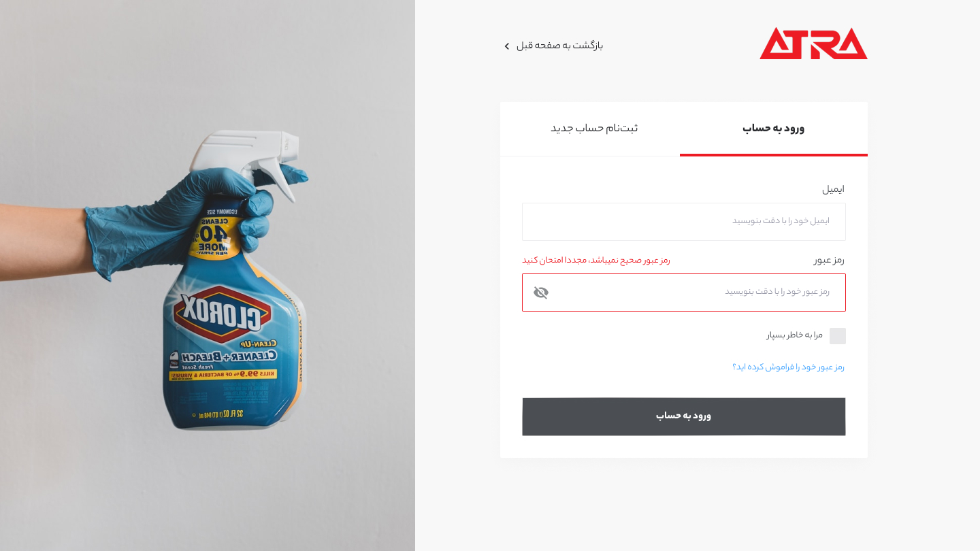Screen dimensions: 980x551
Task: Go back via 'بازگشت به صفحه قبل' link
Action: [559, 46]
